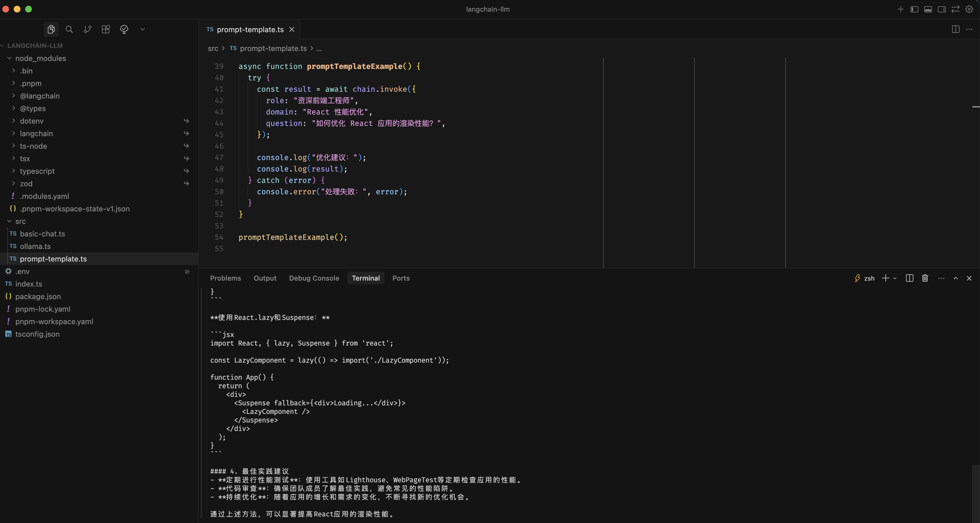Expand the typescript folder
The image size is (980, 523).
click(99, 171)
